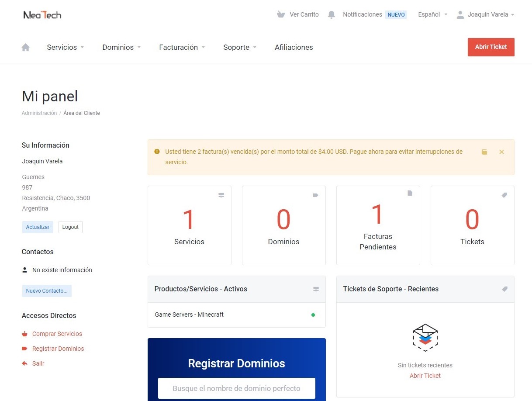Click the Abrir Ticket link under Sin tickets recientes
This screenshot has height=401, width=532.
pyautogui.click(x=425, y=376)
